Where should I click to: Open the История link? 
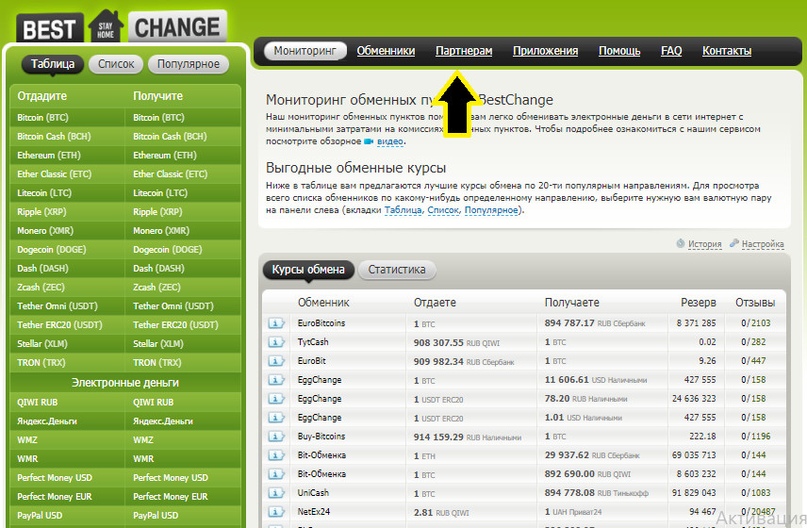(705, 244)
